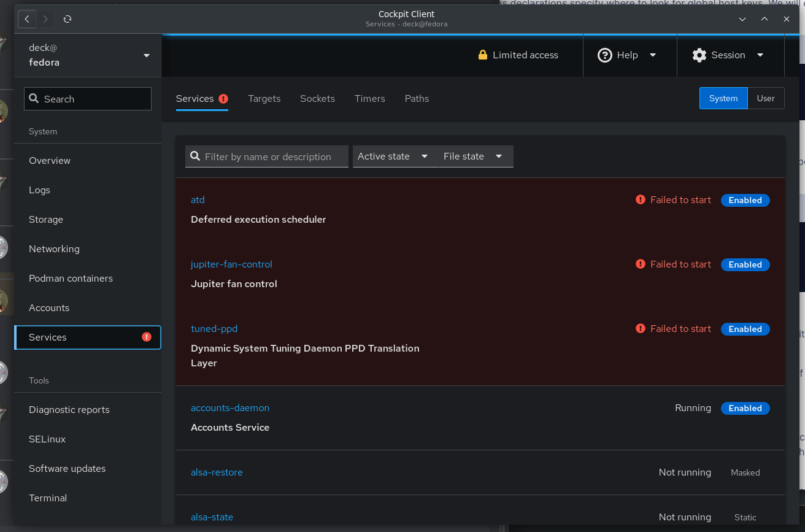Click the error icon beside jupiter-fan-control status
The width and height of the screenshot is (805, 532).
[x=641, y=264]
